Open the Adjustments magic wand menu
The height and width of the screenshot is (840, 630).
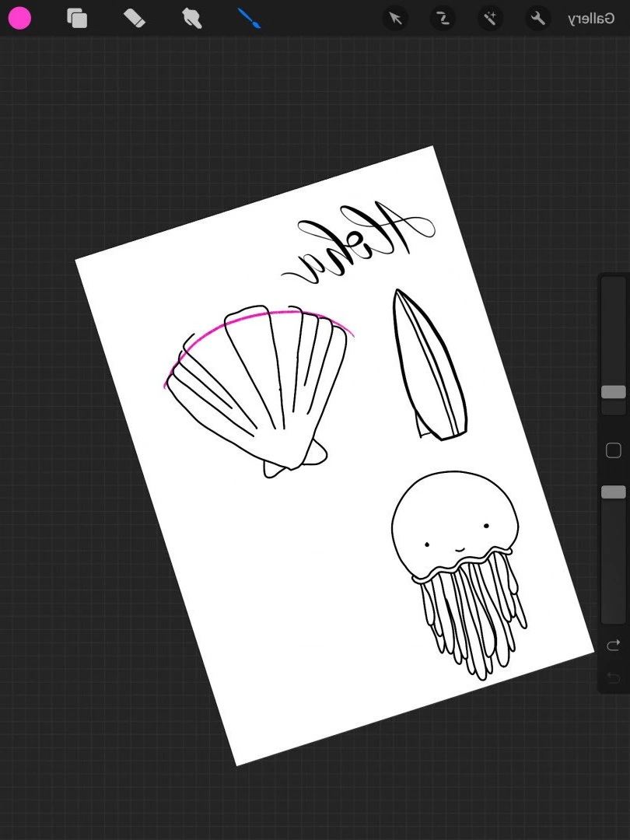(490, 19)
